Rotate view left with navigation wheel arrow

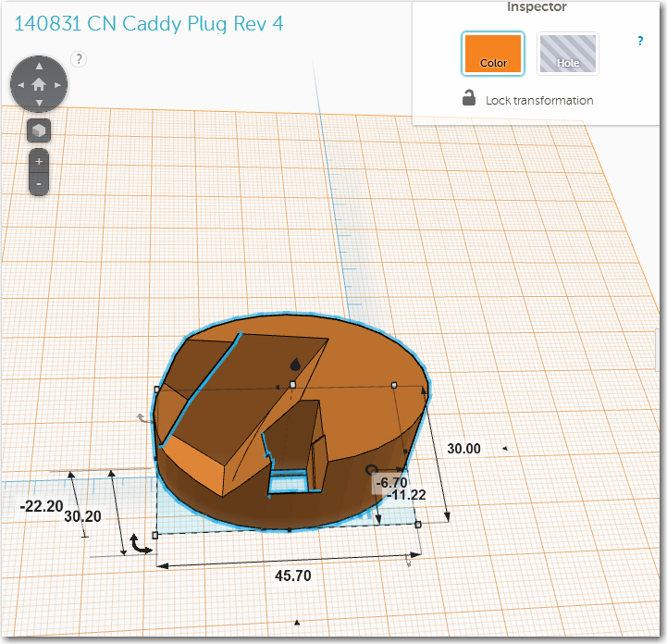pos(20,84)
